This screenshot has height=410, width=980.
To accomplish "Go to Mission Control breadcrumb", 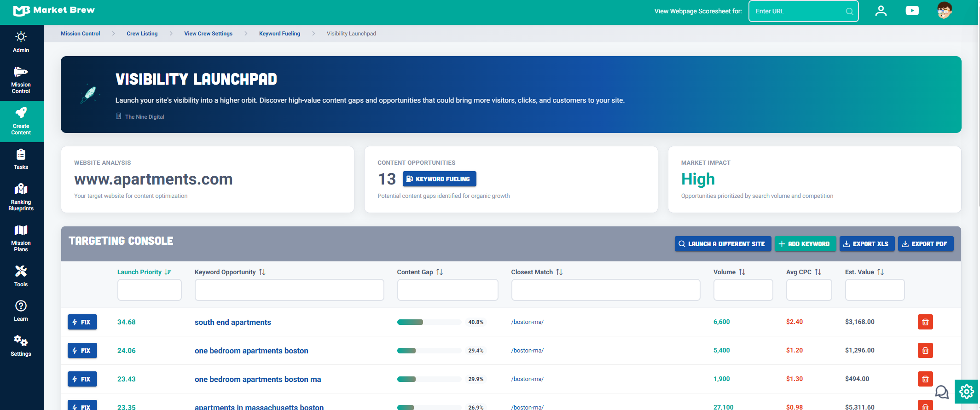I will coord(81,34).
